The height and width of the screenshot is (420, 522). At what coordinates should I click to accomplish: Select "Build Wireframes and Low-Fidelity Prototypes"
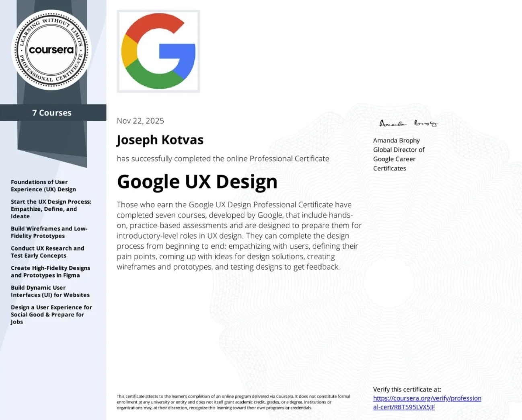[x=49, y=232]
